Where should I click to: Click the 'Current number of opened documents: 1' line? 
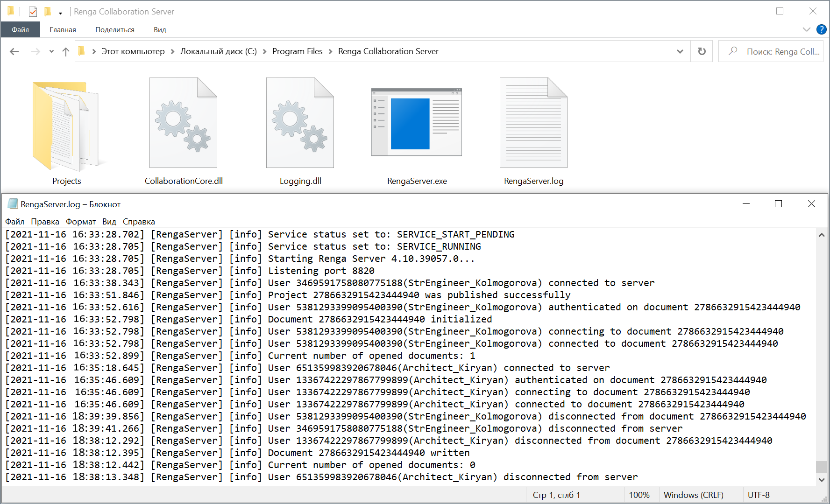[x=240, y=356]
